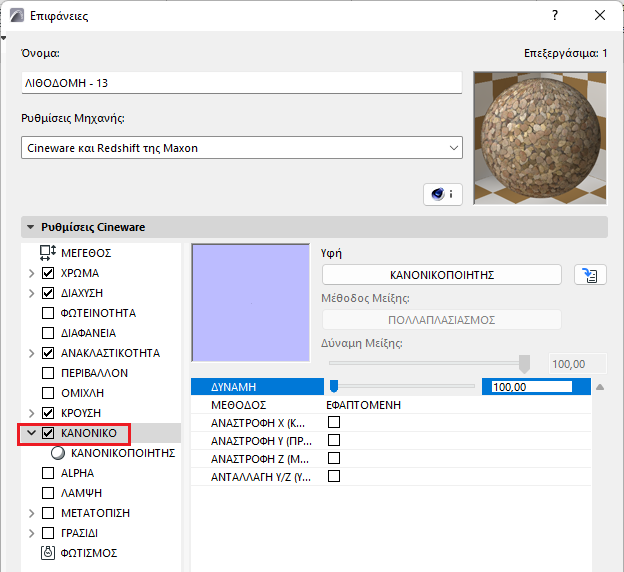
Task: Select the ΜΕΘΟΔΟΣ property row label
Action: (238, 405)
